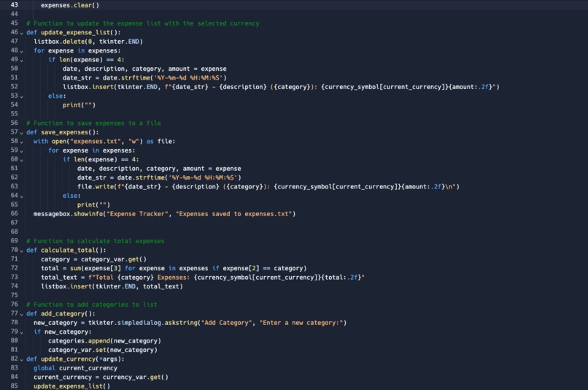
Task: Click 'print("")' on line 65
Action: [94, 205]
